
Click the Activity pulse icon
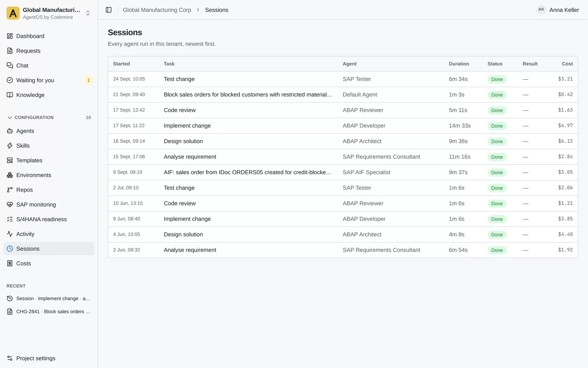(10, 234)
